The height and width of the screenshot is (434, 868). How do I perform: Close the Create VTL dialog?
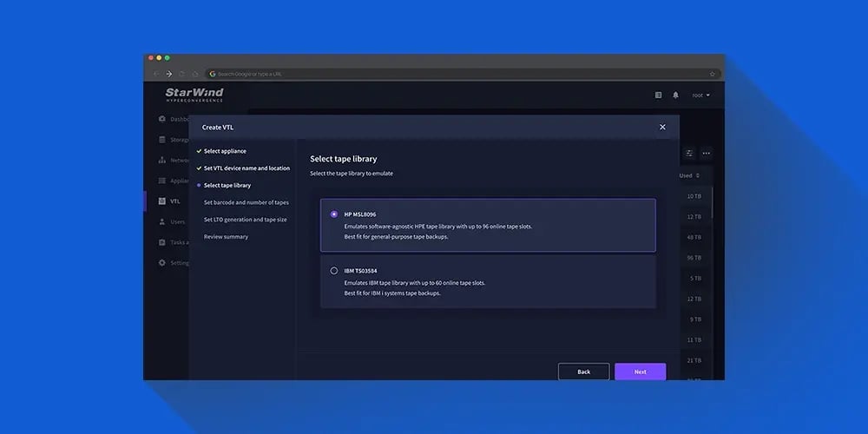tap(662, 127)
